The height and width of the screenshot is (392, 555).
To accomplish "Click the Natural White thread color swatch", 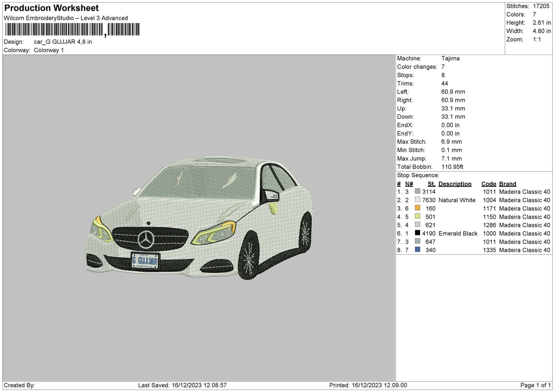I will point(418,200).
